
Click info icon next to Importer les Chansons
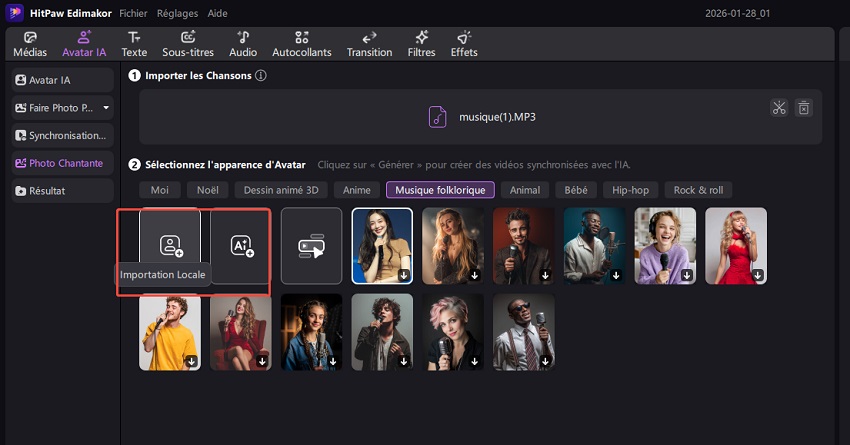coord(261,76)
